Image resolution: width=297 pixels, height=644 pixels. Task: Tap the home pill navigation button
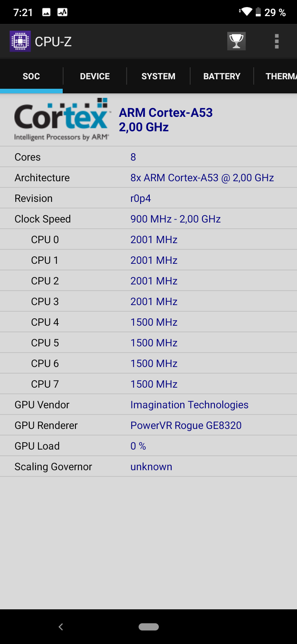(x=148, y=627)
